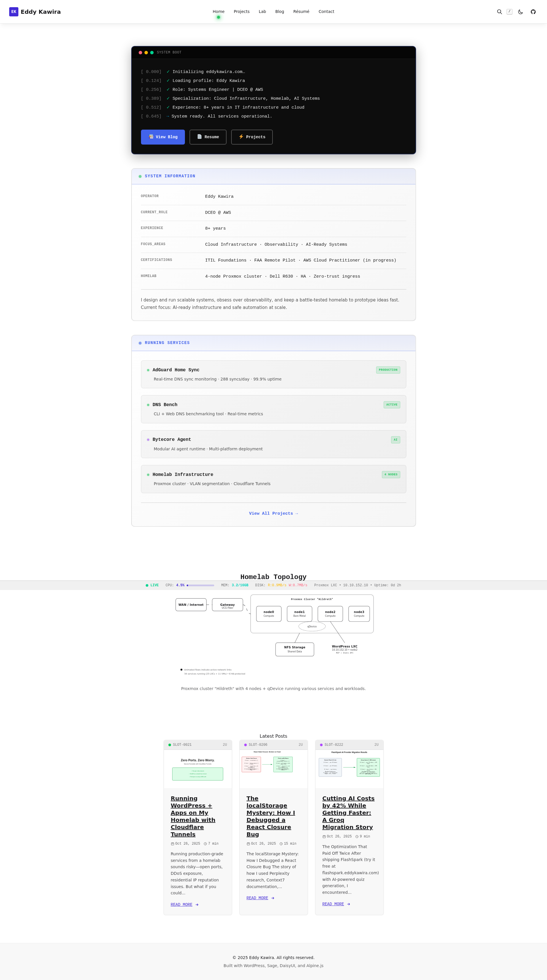Open the GitHub icon link
This screenshot has height=980, width=547.
(533, 12)
